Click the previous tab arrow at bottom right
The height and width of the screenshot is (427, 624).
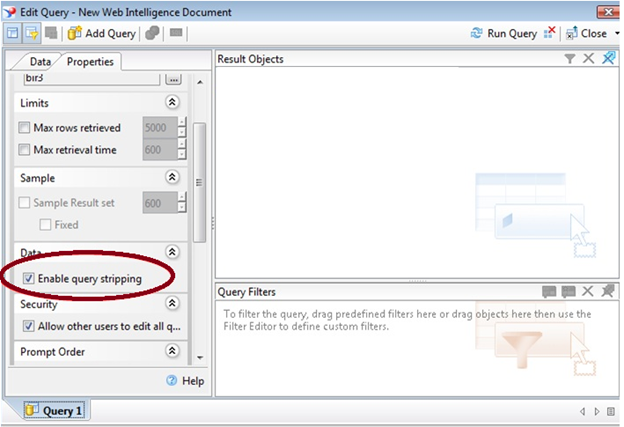583,411
